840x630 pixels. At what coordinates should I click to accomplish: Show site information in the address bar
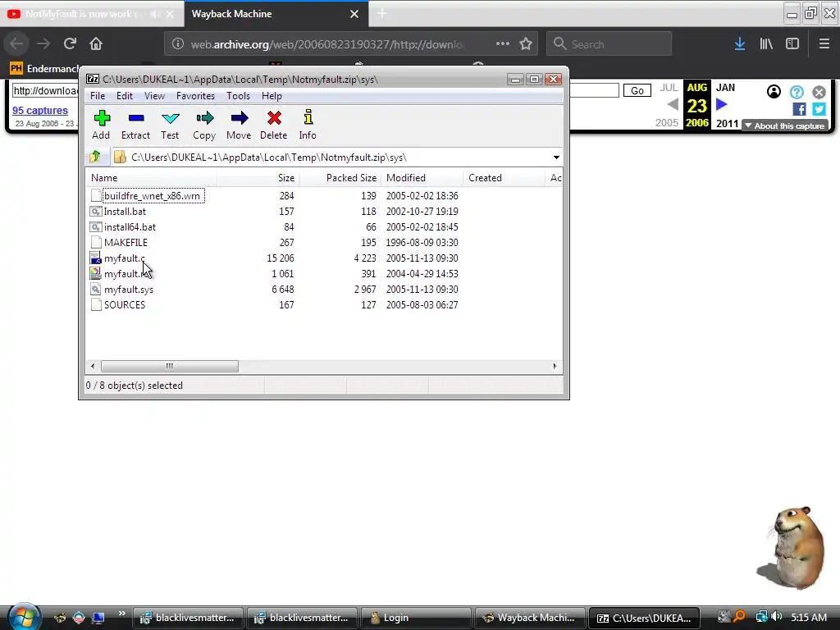(178, 44)
